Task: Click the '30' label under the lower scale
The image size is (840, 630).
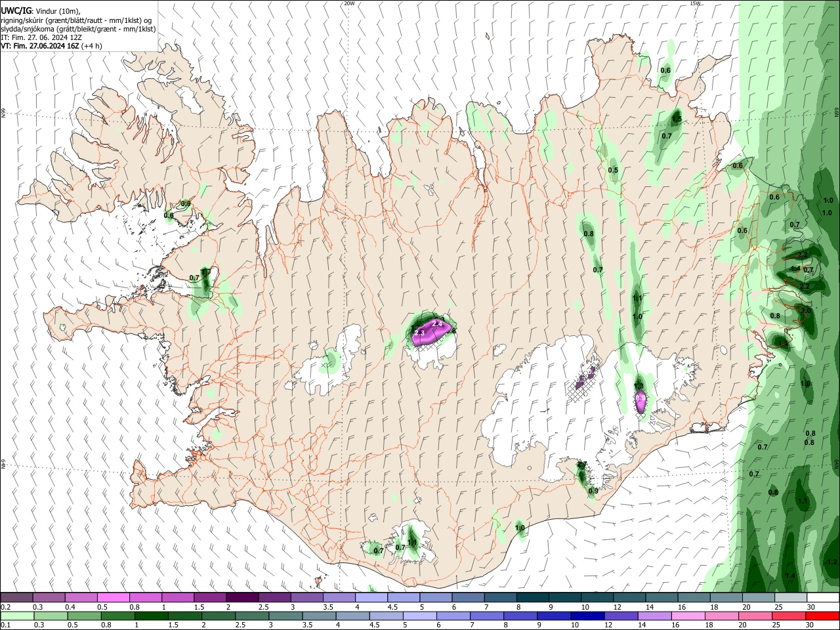Action: click(x=811, y=626)
